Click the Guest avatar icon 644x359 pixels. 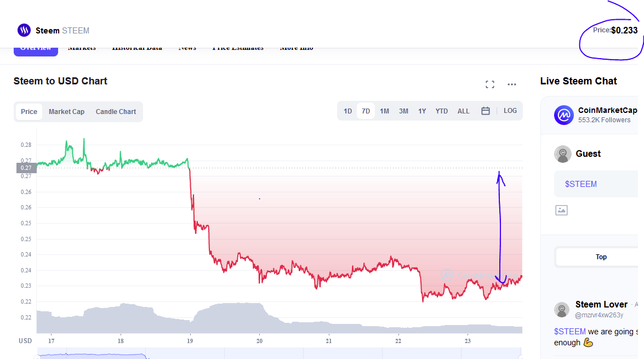pyautogui.click(x=563, y=154)
